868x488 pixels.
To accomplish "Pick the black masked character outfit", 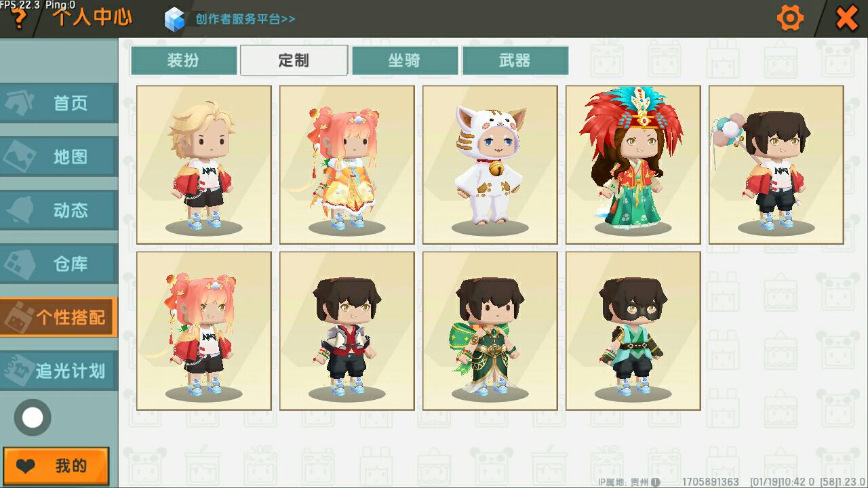I will [633, 331].
